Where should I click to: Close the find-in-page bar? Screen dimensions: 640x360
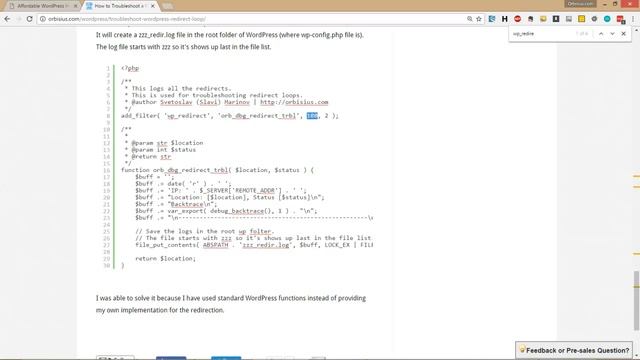(623, 34)
